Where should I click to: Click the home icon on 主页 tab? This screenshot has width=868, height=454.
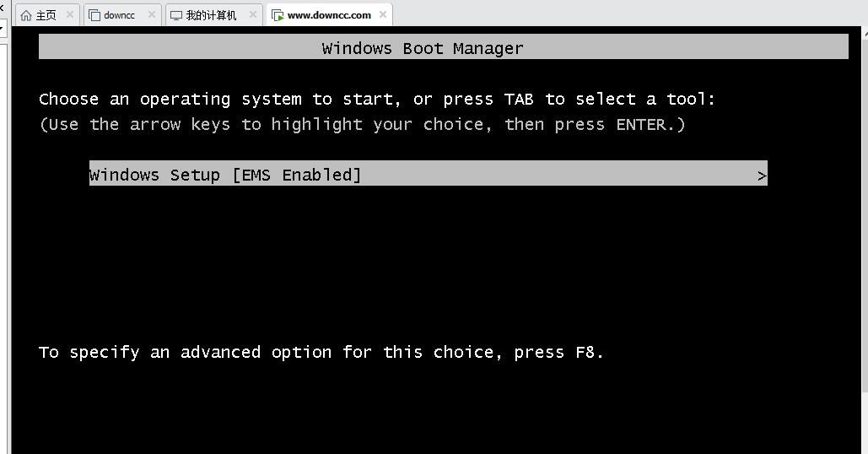[26, 15]
